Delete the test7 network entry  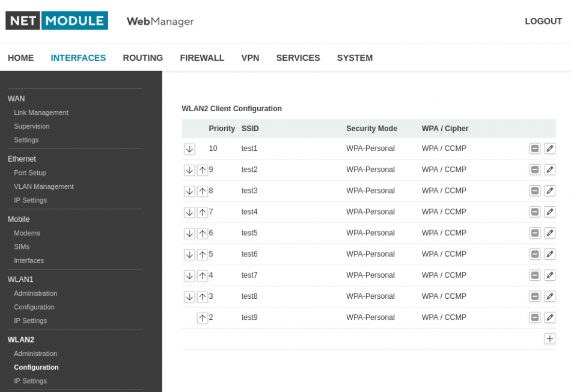pyautogui.click(x=534, y=275)
